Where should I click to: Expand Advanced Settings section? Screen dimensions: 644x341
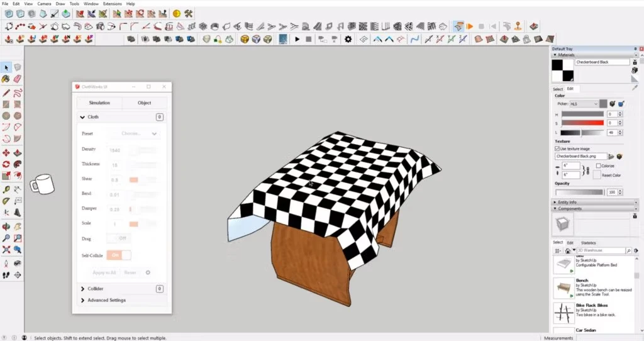pyautogui.click(x=106, y=300)
